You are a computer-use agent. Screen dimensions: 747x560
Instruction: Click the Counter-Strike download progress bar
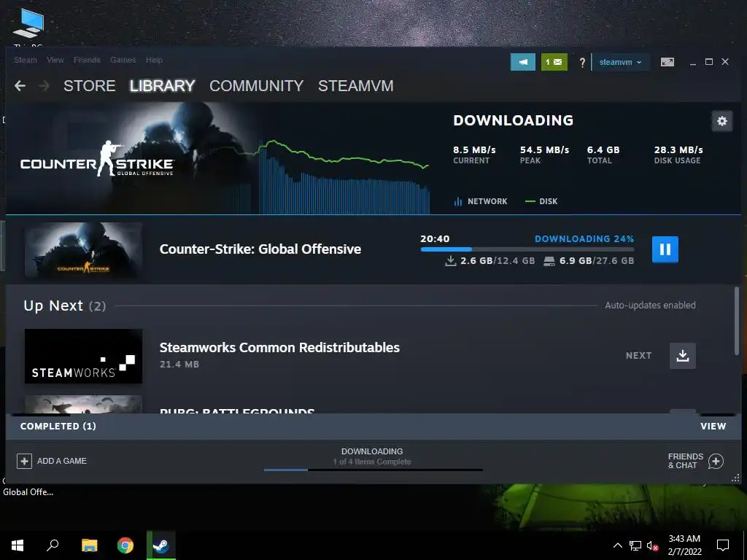(527, 249)
